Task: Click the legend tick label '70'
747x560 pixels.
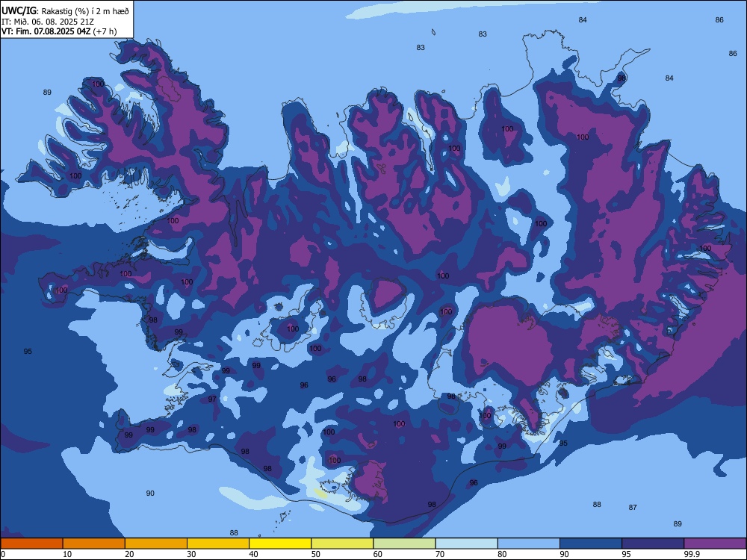Action: (x=440, y=554)
